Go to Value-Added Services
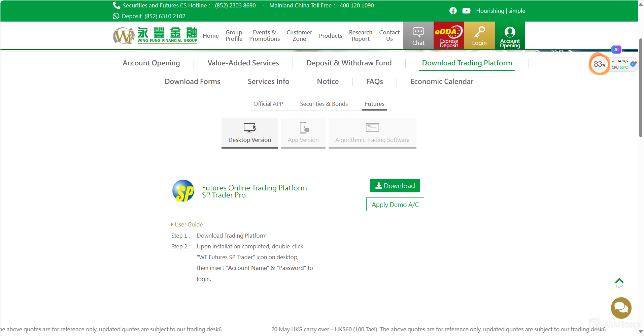The width and height of the screenshot is (644, 336). click(x=243, y=63)
